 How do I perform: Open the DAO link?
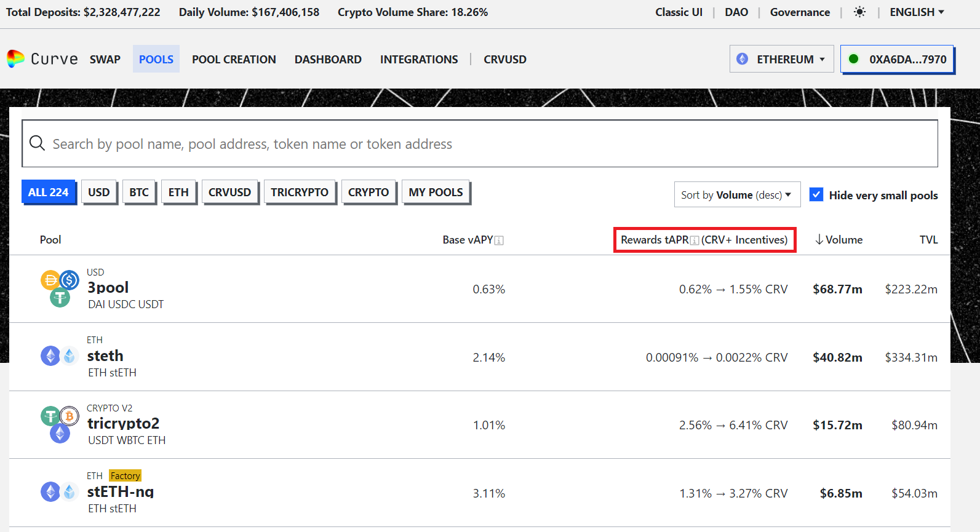[x=736, y=12]
